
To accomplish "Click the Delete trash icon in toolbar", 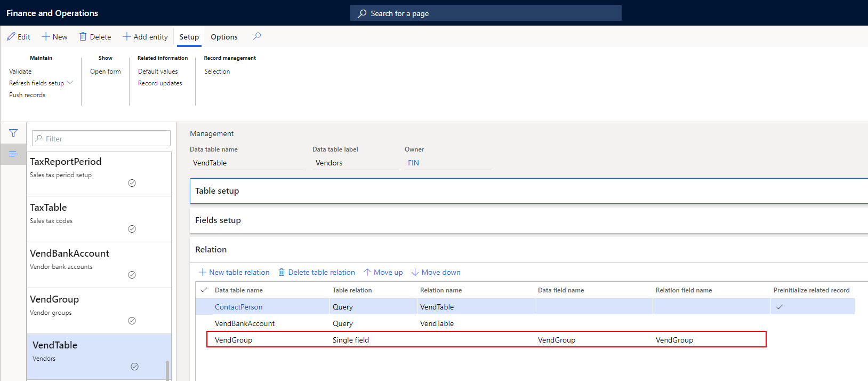I will pos(83,37).
